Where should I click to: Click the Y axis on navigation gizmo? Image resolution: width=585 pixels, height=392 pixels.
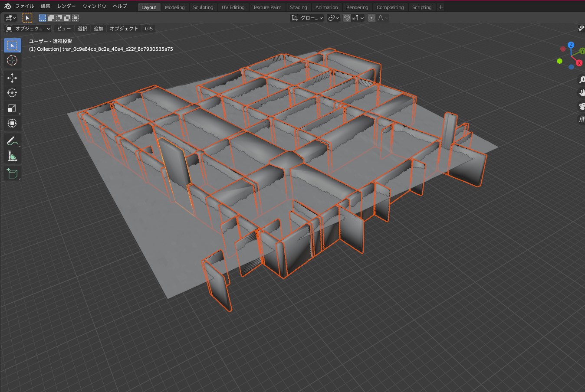[582, 51]
